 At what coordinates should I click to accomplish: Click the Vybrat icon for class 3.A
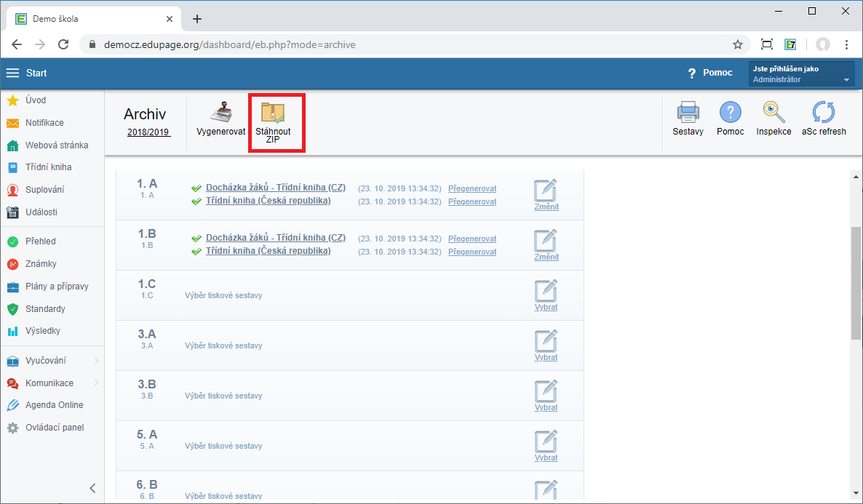tap(546, 340)
